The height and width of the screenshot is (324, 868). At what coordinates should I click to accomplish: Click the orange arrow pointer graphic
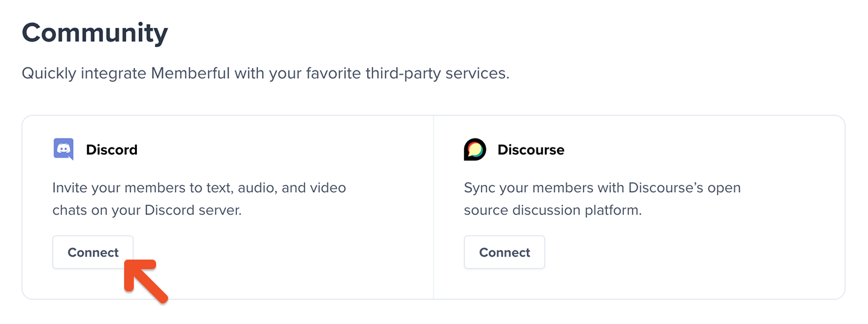145,281
